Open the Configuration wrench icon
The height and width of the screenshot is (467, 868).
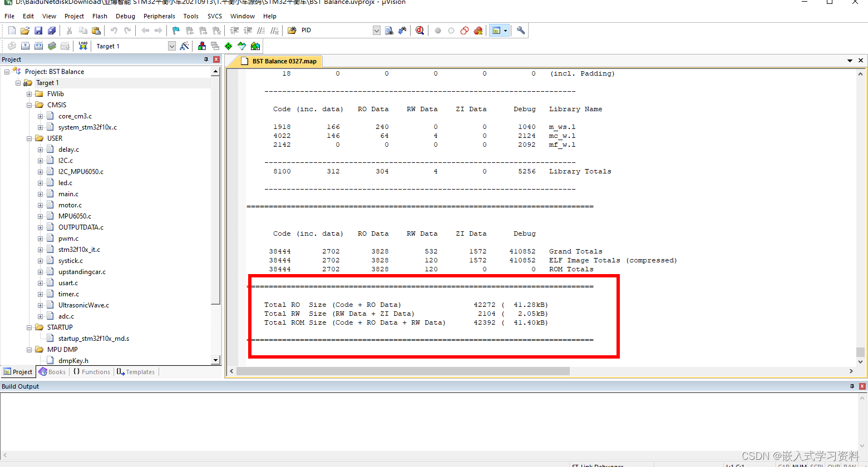(521, 30)
